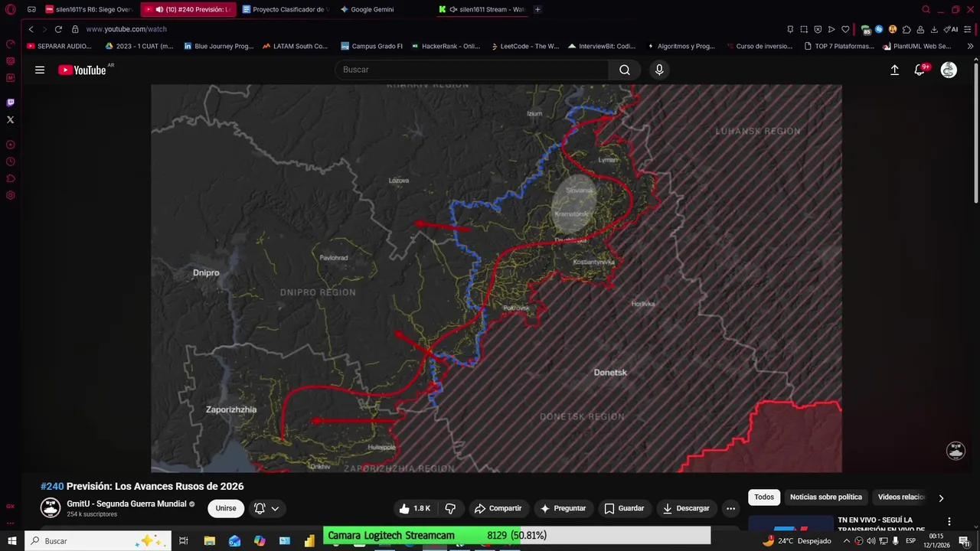Open the pinboard pin icon in address bar

click(x=790, y=29)
